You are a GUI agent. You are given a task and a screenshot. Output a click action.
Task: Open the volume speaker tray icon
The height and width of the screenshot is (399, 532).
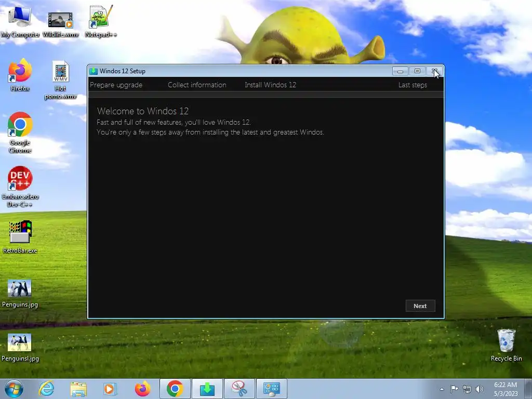coord(480,389)
